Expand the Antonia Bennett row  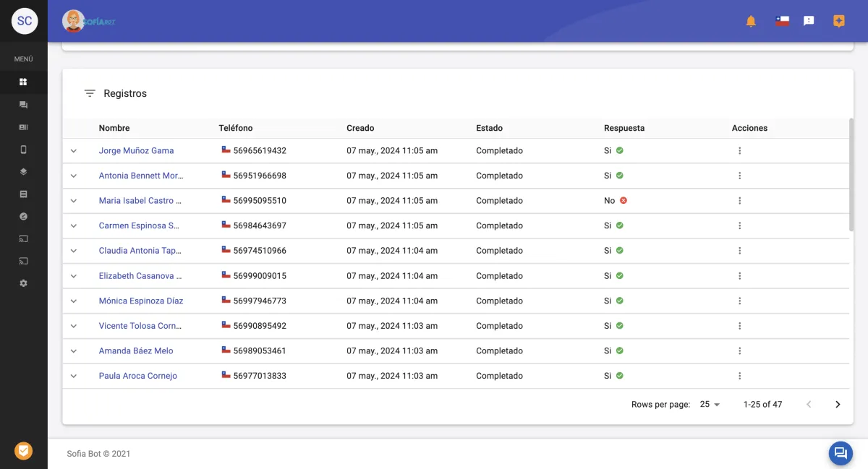73,176
